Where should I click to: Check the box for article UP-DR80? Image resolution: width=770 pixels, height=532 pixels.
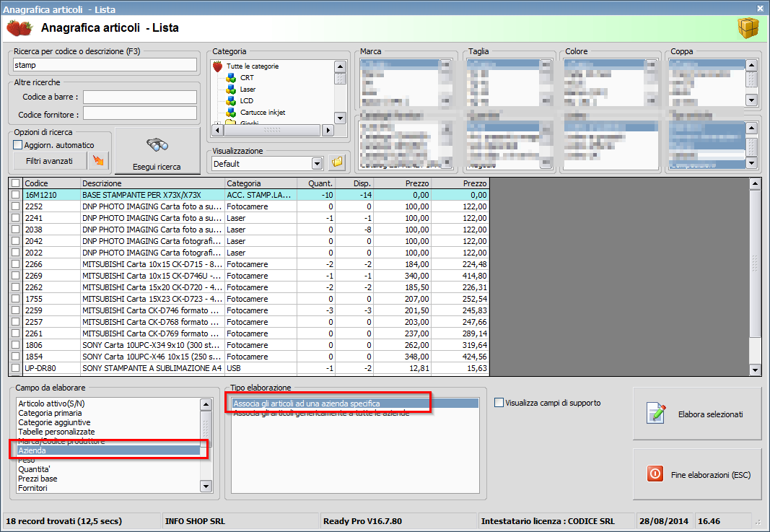[x=16, y=368]
